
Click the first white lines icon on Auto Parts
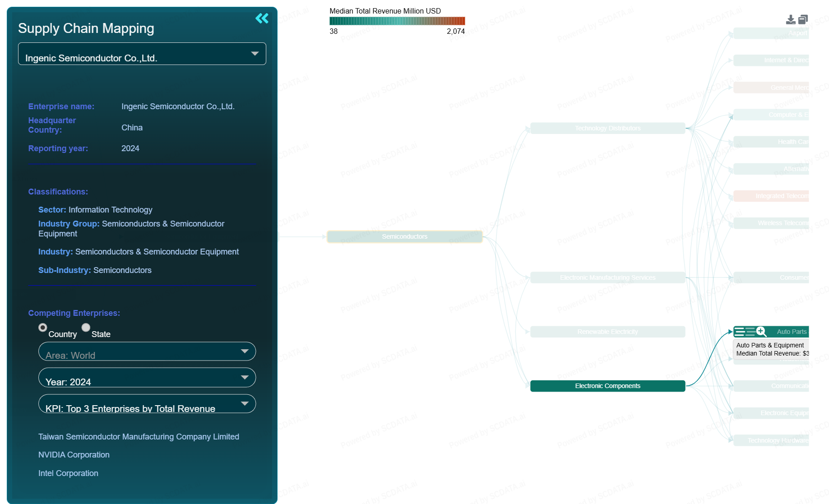pyautogui.click(x=740, y=332)
